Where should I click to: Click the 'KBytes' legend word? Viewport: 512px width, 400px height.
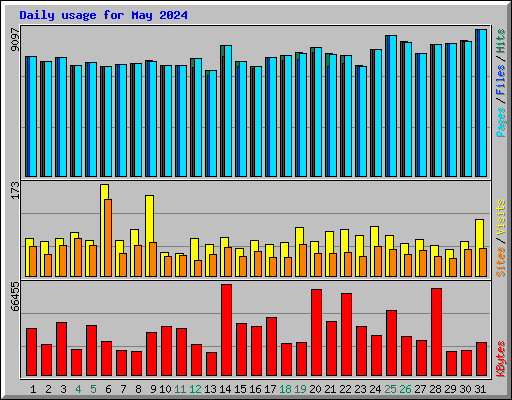(501, 359)
